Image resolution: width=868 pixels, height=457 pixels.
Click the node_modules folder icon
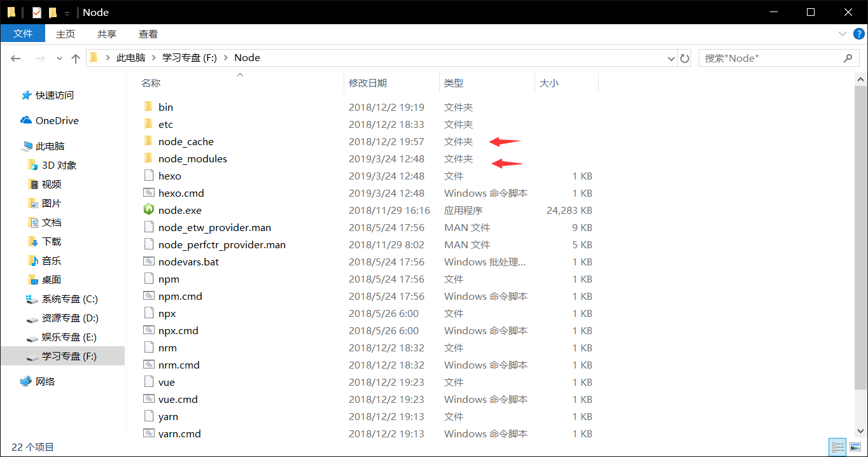pyautogui.click(x=148, y=158)
